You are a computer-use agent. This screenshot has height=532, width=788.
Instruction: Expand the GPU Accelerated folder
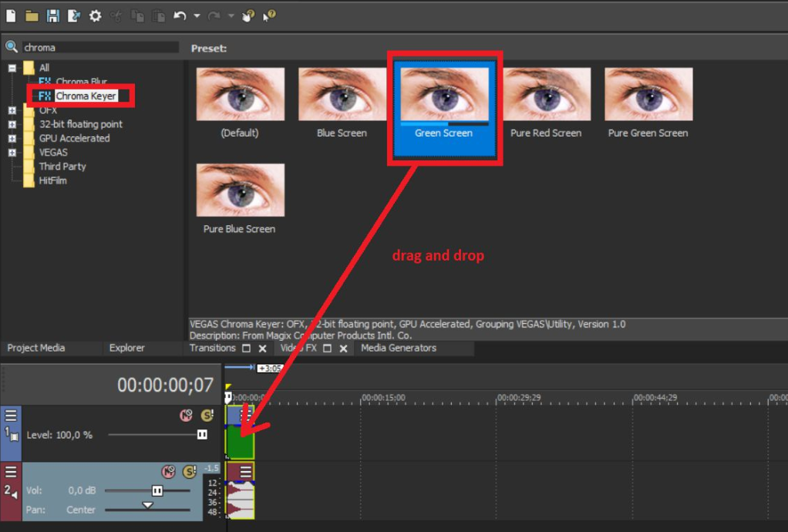point(12,138)
